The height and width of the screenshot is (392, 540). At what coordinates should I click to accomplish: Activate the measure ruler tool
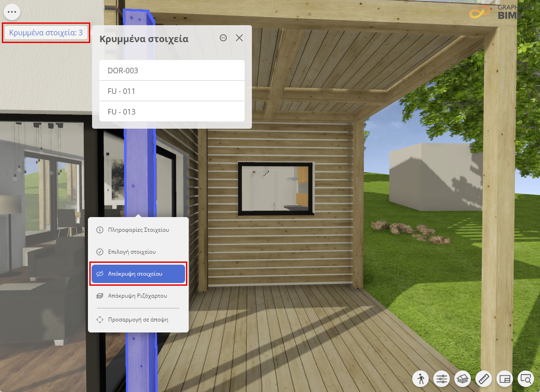tap(484, 379)
